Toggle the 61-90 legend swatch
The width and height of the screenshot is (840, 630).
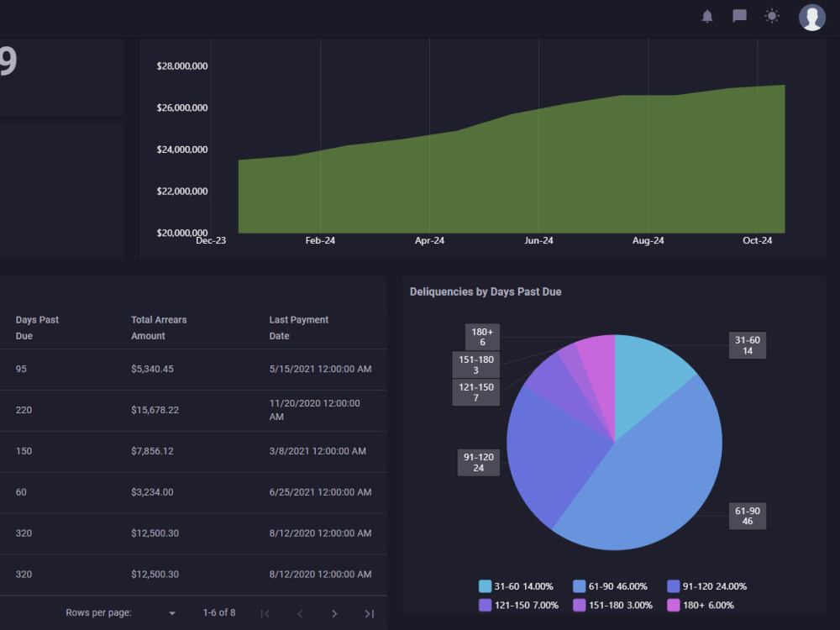(579, 586)
